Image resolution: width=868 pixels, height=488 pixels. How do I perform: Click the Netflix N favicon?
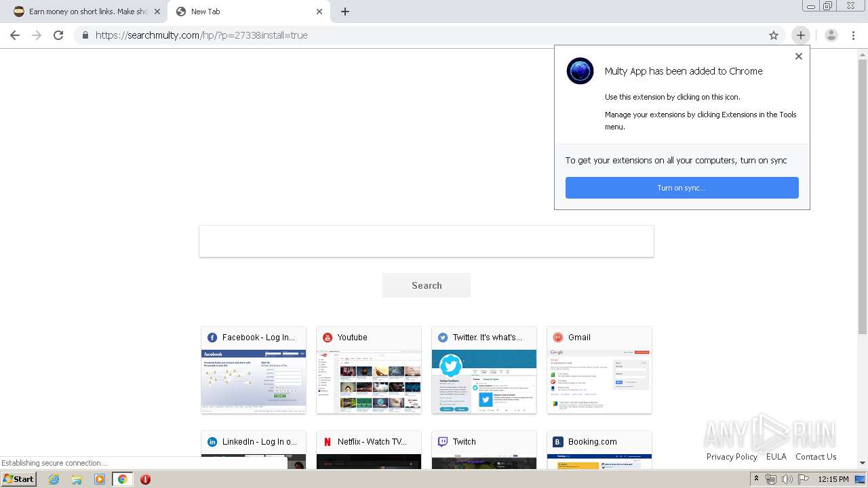(328, 442)
